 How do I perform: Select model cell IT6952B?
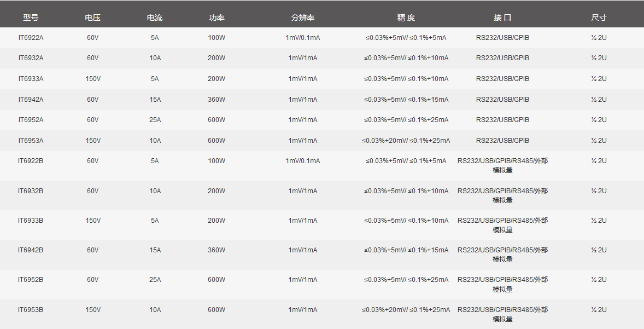coord(31,280)
